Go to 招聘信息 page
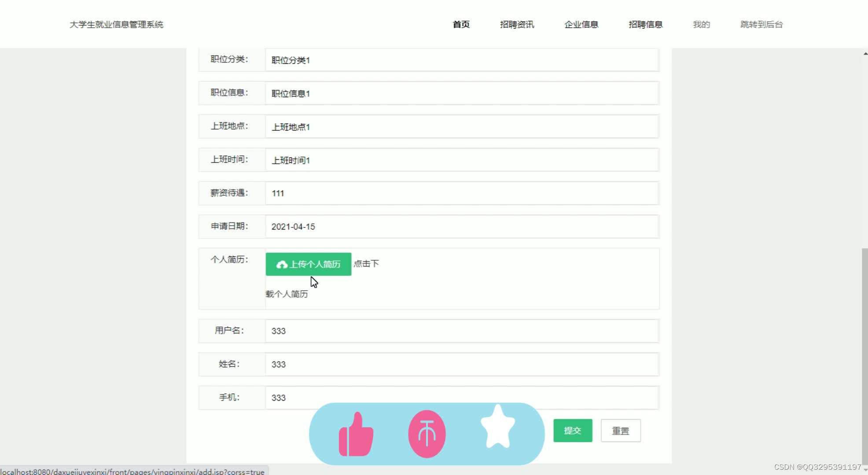868x475 pixels. (x=645, y=24)
